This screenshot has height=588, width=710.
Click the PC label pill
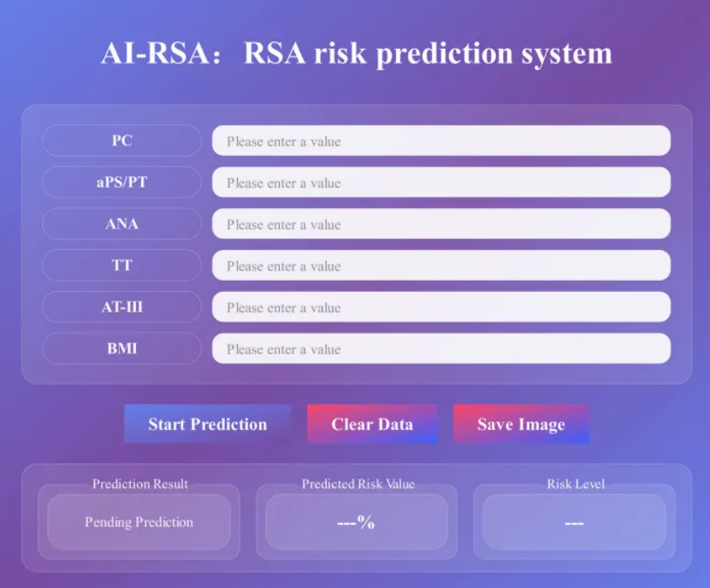click(121, 141)
